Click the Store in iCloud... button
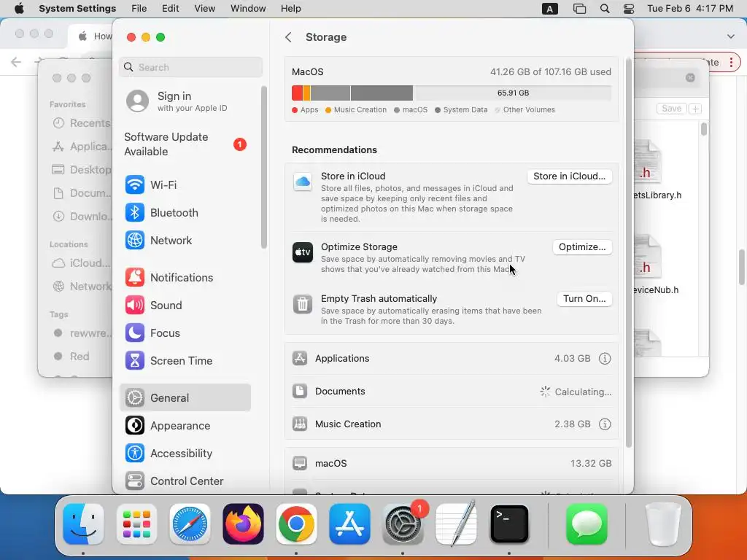 tap(569, 176)
